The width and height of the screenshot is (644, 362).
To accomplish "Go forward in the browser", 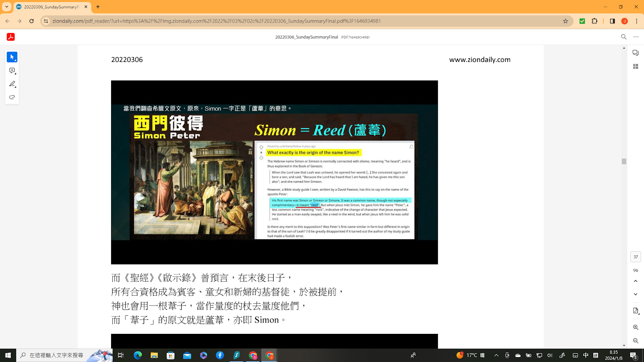I will [19, 21].
